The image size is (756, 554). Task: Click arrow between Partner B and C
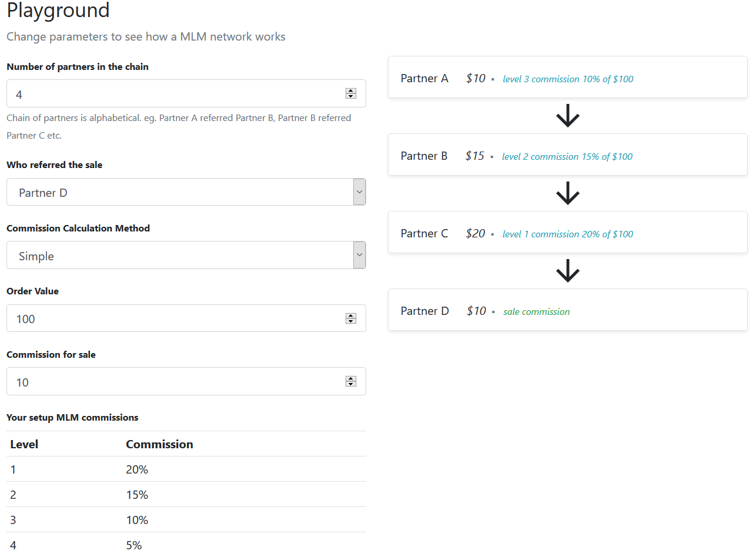point(567,193)
